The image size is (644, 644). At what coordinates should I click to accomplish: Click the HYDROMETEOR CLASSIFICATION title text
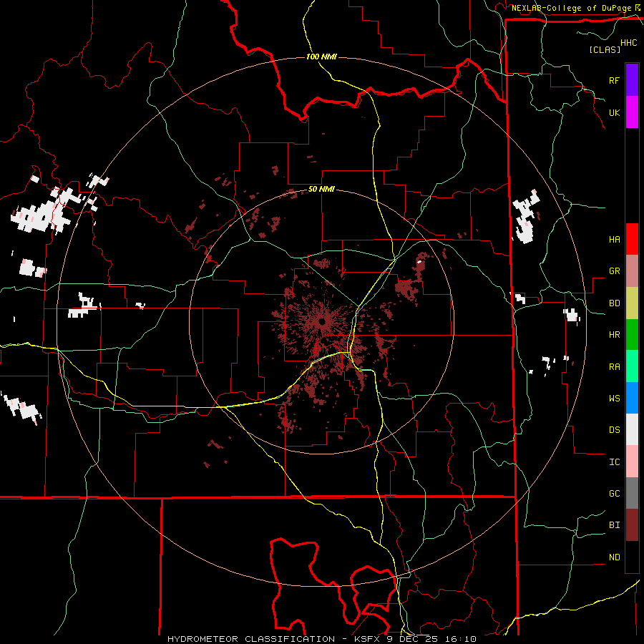click(250, 639)
